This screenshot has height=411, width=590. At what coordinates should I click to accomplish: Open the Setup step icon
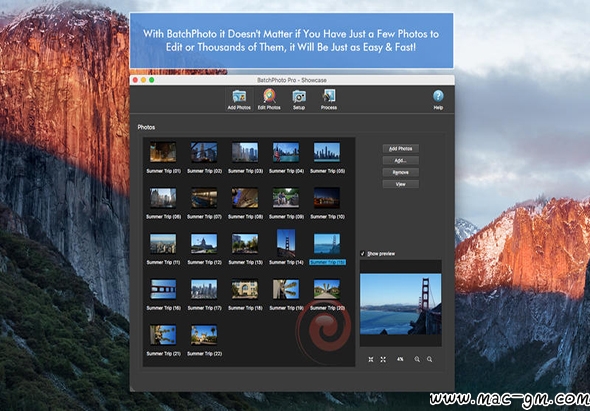pos(299,100)
